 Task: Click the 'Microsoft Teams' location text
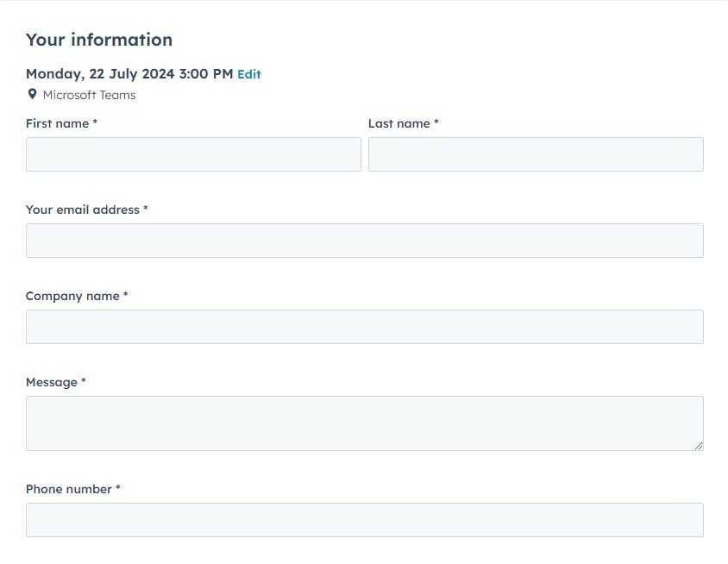[89, 95]
